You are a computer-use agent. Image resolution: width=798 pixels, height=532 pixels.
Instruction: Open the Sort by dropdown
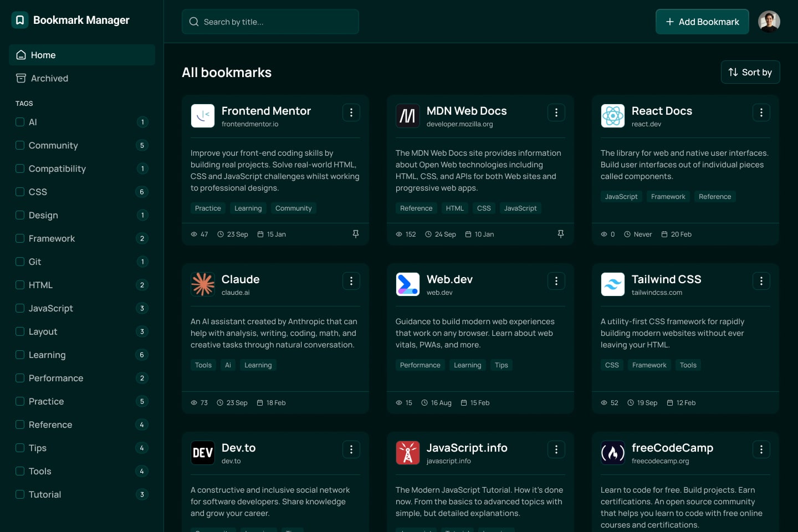point(750,72)
